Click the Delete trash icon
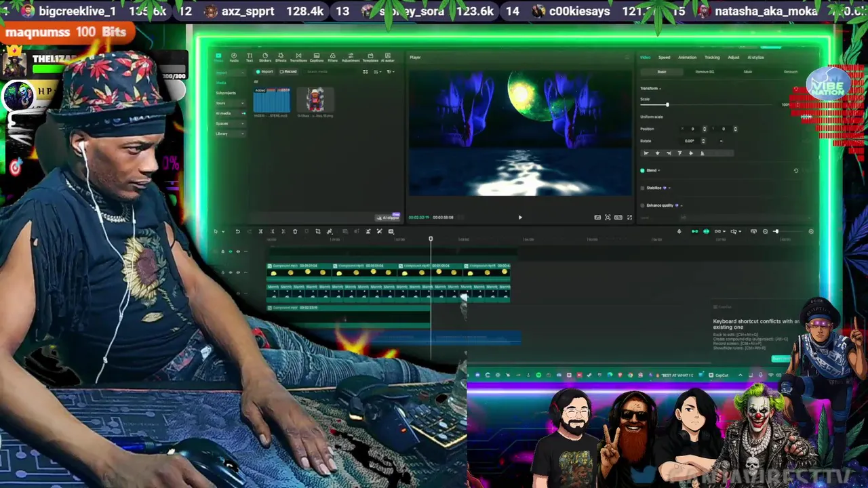 point(295,231)
